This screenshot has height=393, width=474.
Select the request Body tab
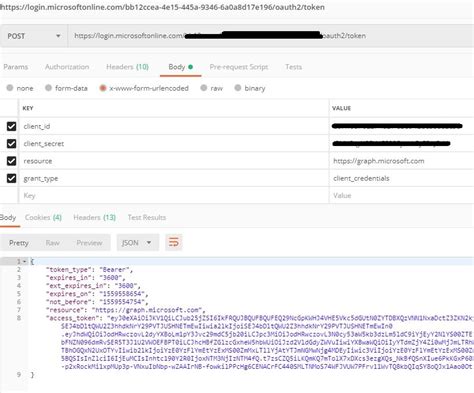pos(180,67)
